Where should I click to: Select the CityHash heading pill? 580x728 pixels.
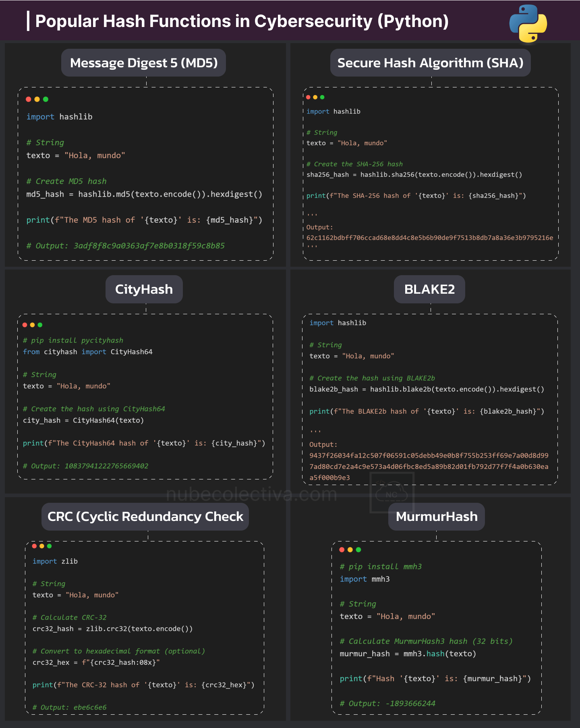[144, 289]
